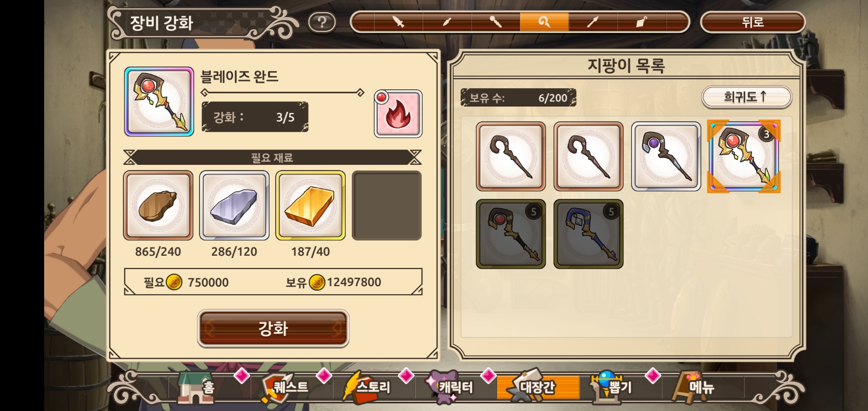Open the amulet accessory category

[642, 22]
